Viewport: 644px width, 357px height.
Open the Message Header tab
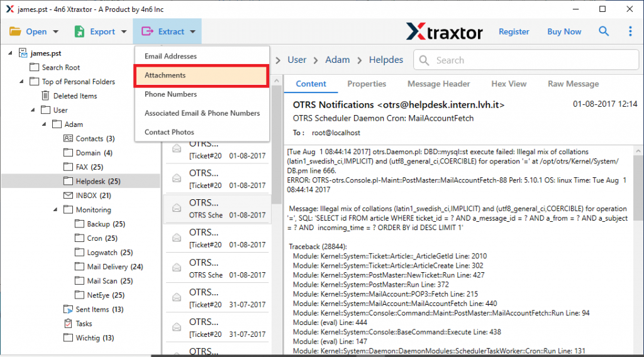[x=438, y=84]
